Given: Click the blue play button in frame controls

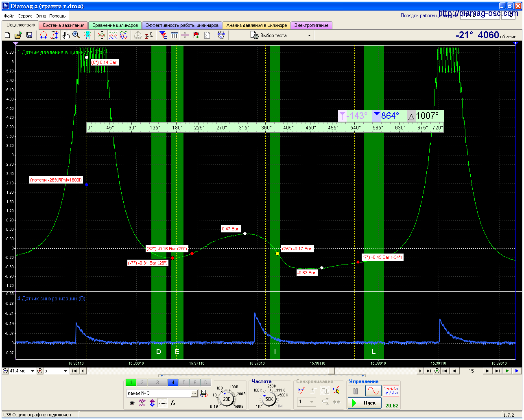Looking at the screenshot, I should (x=517, y=371).
